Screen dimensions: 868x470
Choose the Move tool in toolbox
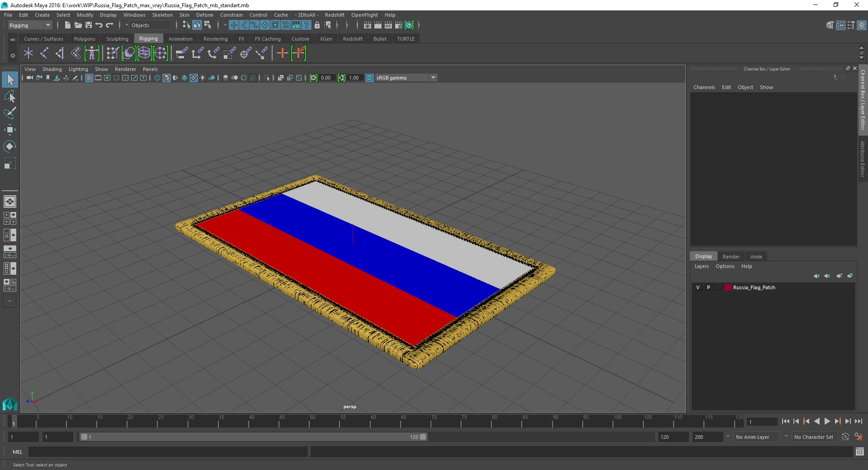[10, 130]
